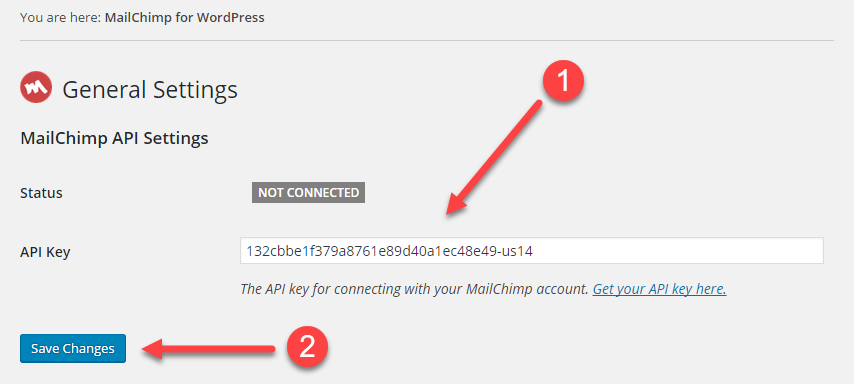Image resolution: width=854 pixels, height=384 pixels.
Task: Click the General Settings heading
Action: (x=150, y=89)
